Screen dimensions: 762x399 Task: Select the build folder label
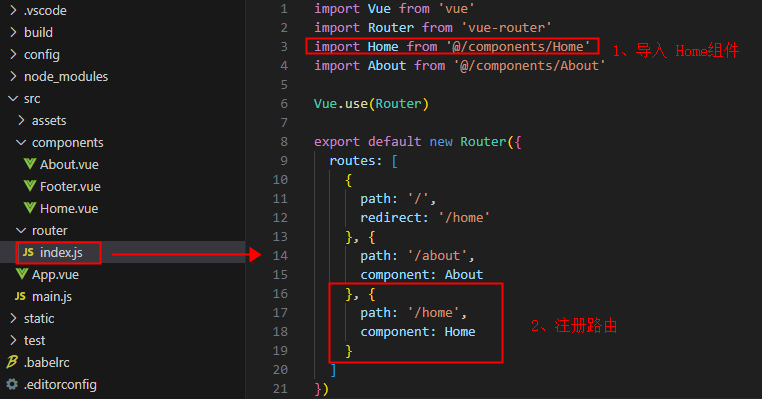tap(38, 33)
